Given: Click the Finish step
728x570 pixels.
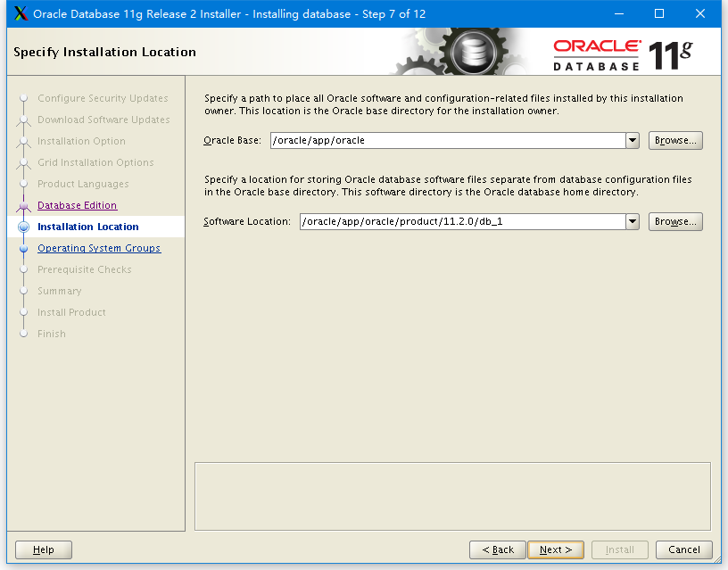Looking at the screenshot, I should pos(52,334).
